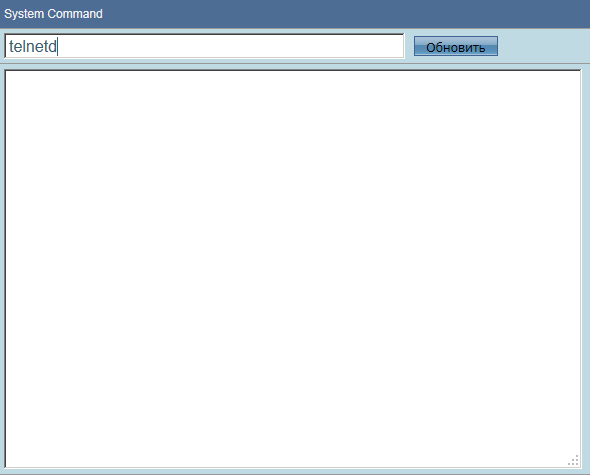This screenshot has width=590, height=475.
Task: Click the center of the results textarea
Action: 293,269
